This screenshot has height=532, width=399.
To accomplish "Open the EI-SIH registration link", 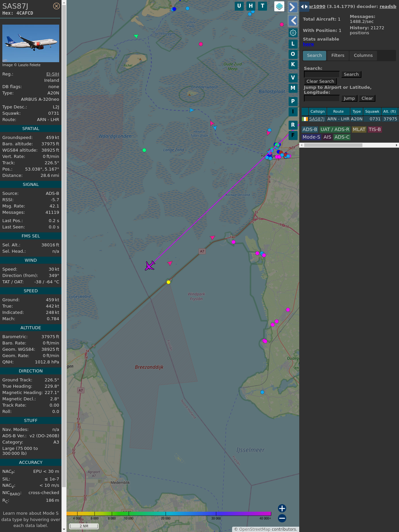I will tap(53, 74).
